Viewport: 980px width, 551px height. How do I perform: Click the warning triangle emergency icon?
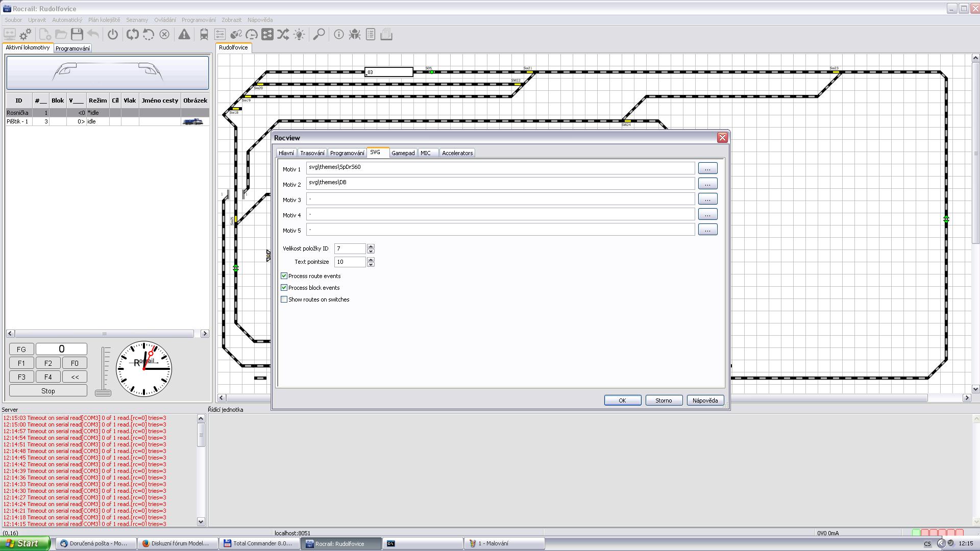point(184,35)
